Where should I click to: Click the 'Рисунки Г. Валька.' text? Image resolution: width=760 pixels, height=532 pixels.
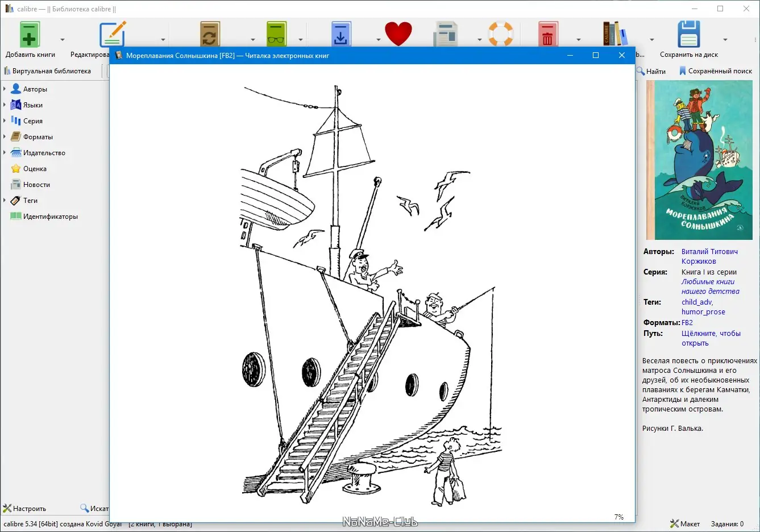pyautogui.click(x=672, y=429)
